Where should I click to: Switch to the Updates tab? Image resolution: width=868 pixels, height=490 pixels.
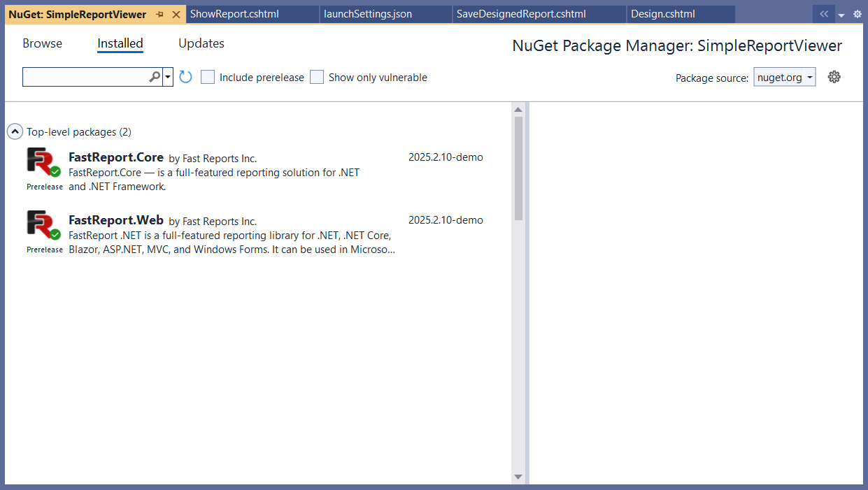tap(201, 43)
